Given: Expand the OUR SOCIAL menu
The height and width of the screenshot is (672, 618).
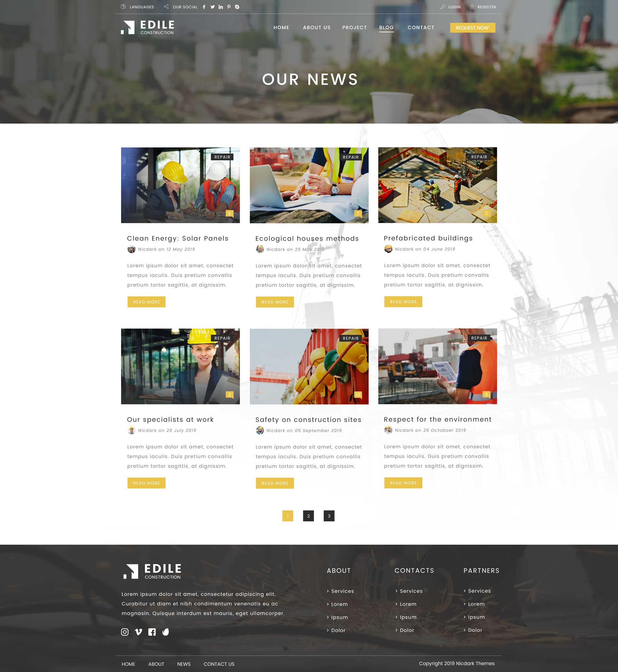Looking at the screenshot, I should [x=185, y=7].
